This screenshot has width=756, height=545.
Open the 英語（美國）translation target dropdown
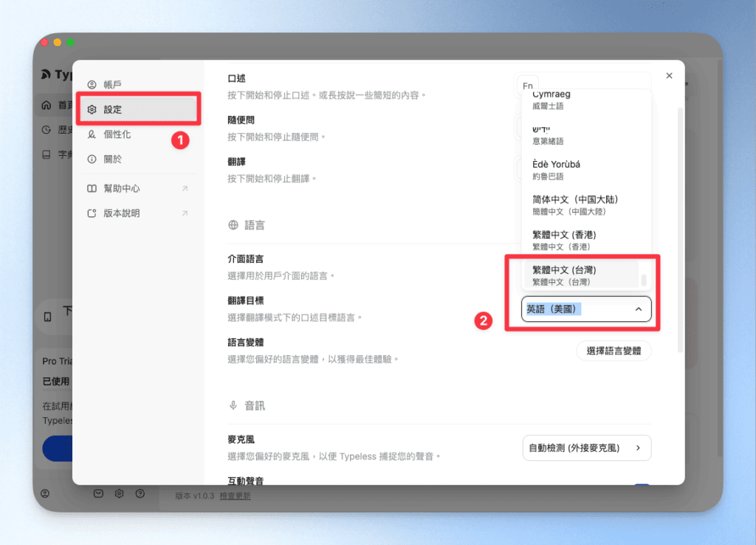click(586, 309)
